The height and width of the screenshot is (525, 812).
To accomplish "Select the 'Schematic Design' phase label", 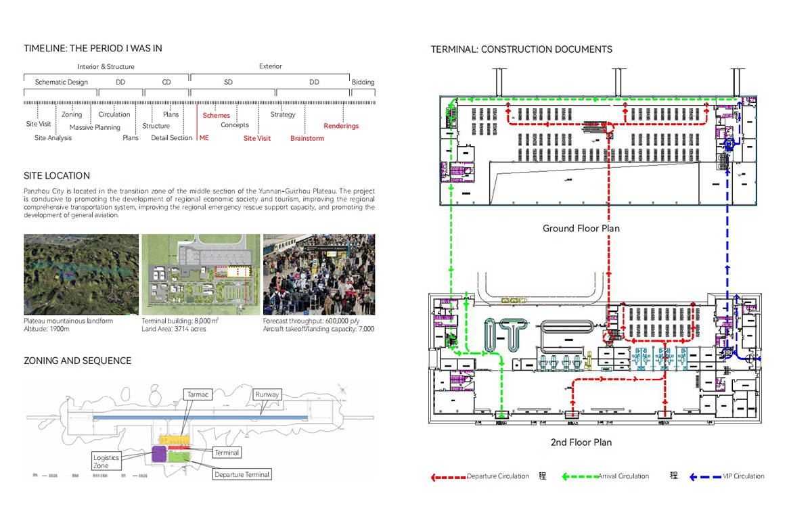I will pyautogui.click(x=62, y=82).
